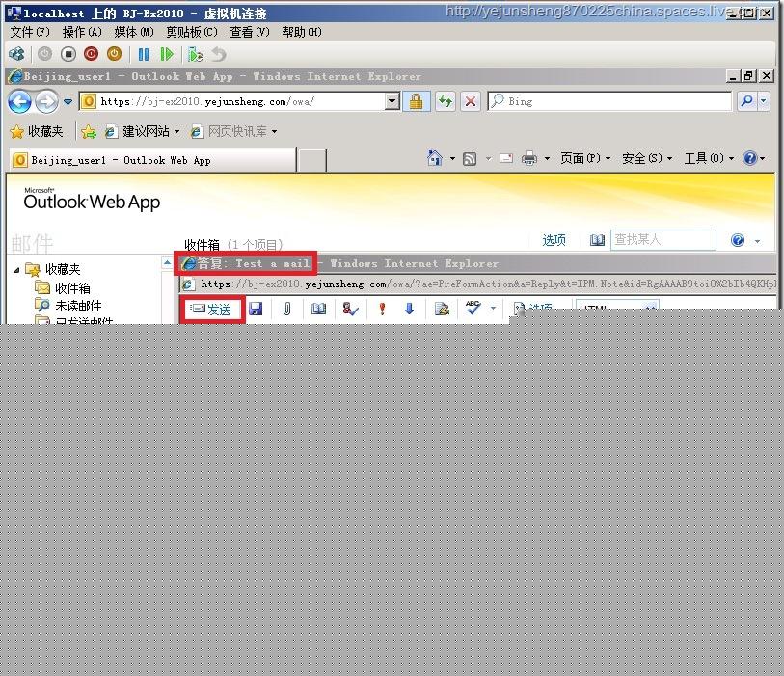Refresh the page with the green arrows icon
The height and width of the screenshot is (676, 784).
(445, 101)
